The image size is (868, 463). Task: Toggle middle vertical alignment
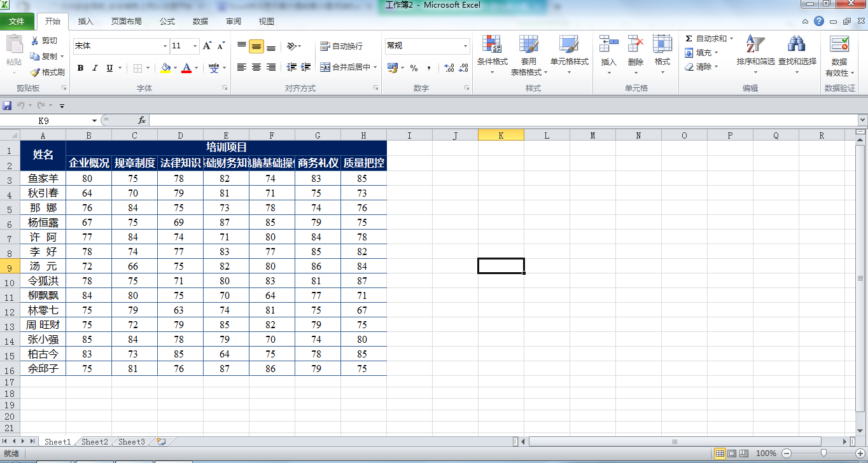[256, 46]
